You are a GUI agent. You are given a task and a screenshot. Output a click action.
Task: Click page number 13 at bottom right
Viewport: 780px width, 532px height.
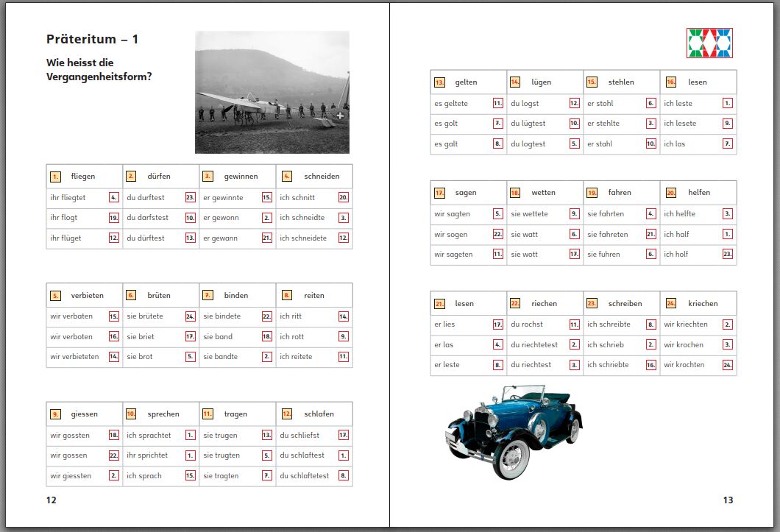(728, 500)
